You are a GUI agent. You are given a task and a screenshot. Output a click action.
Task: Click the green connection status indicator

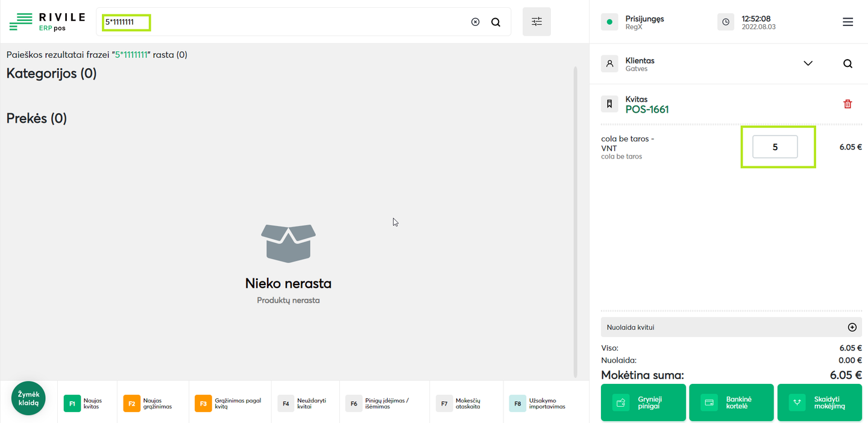(609, 22)
